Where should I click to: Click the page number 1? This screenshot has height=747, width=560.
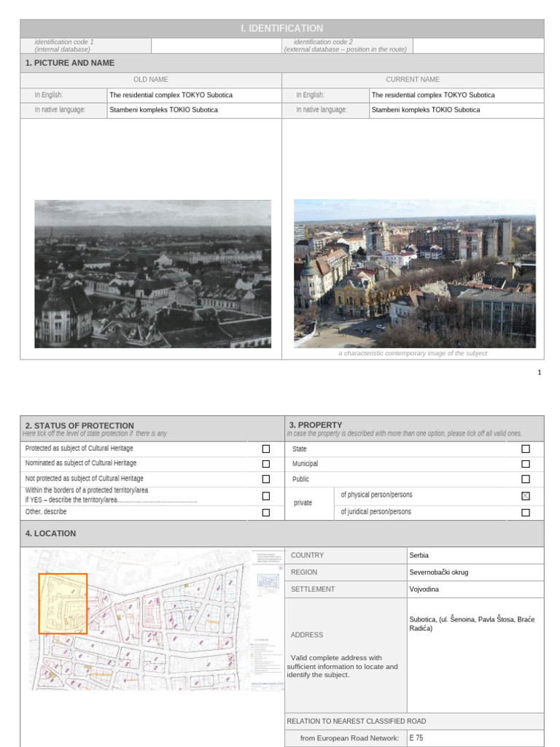[x=540, y=373]
